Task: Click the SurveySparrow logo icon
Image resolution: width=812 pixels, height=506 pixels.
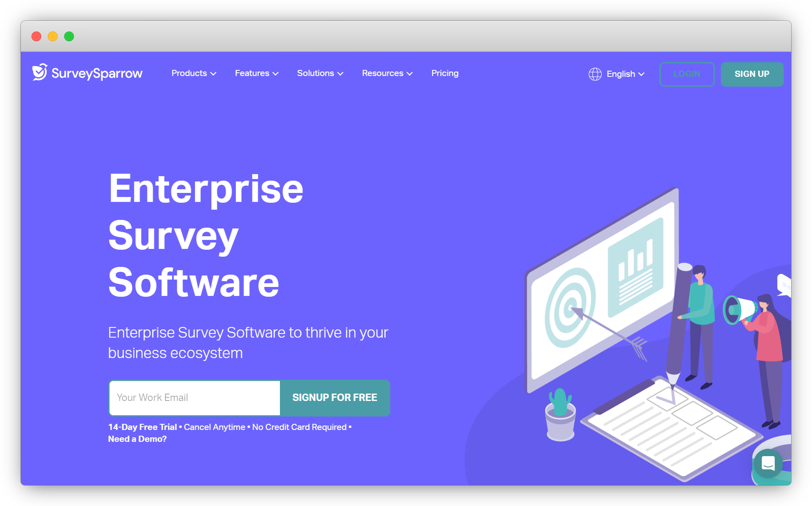Action: pos(38,73)
